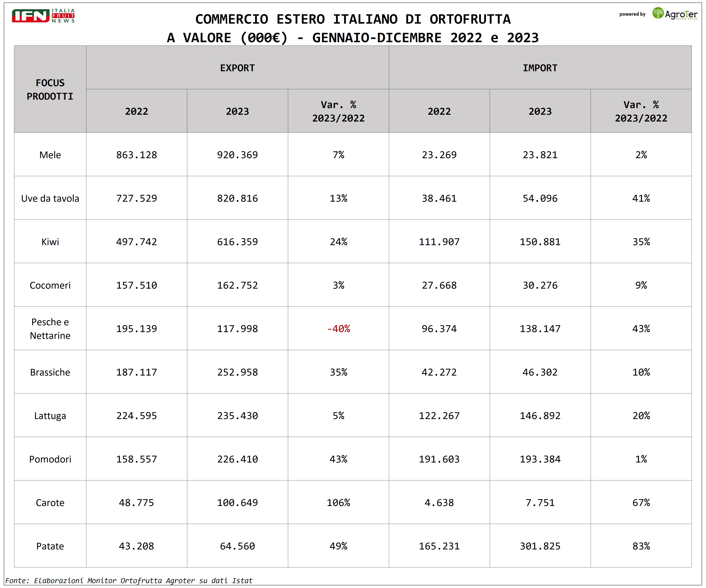Select Pomodori import 2022 value 191.603

[439, 459]
